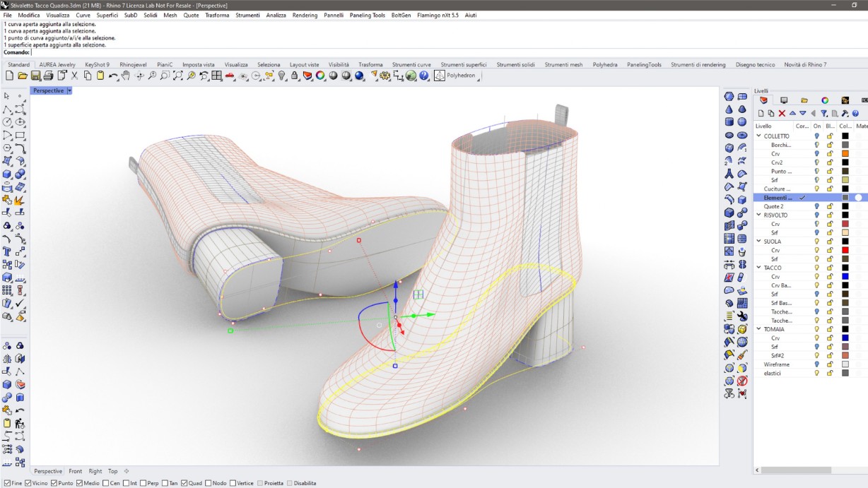Select the Quote 2 layer row
This screenshot has height=488, width=868.
point(810,206)
